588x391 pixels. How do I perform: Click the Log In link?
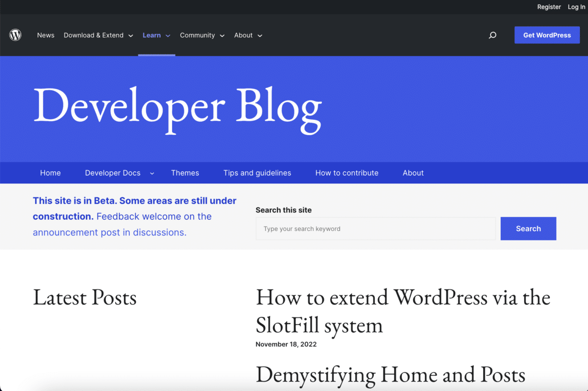pyautogui.click(x=576, y=7)
